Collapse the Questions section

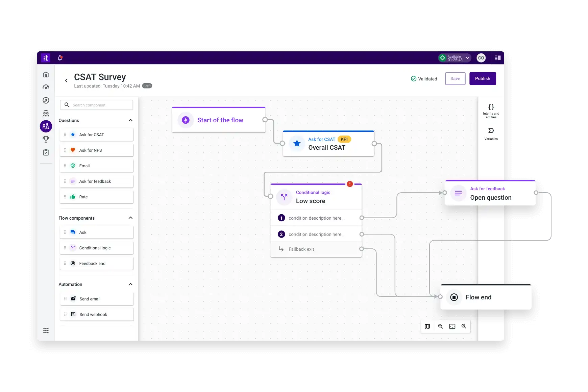coord(130,120)
